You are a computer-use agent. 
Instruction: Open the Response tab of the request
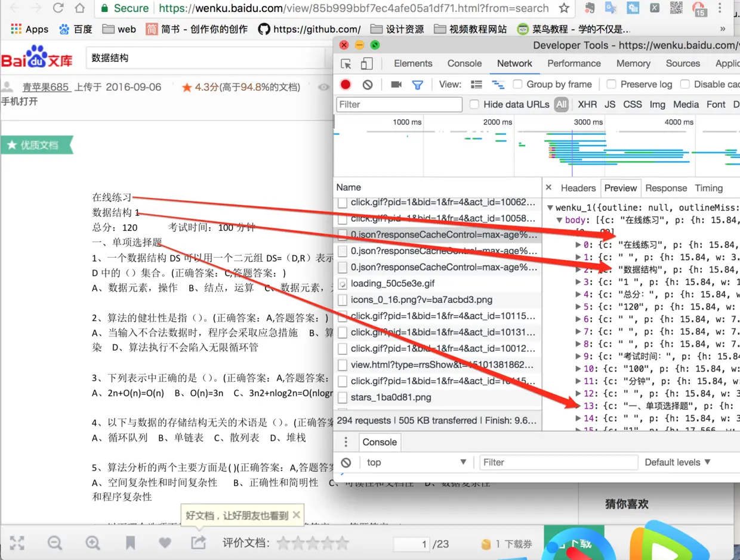coord(666,188)
